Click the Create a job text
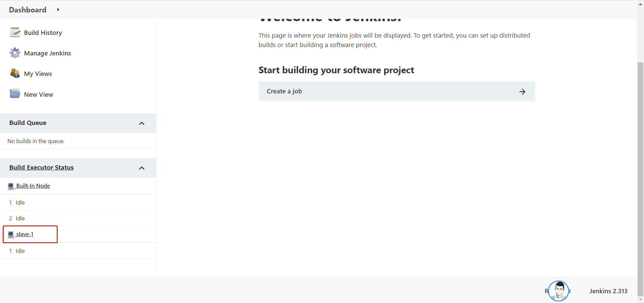 (x=284, y=91)
